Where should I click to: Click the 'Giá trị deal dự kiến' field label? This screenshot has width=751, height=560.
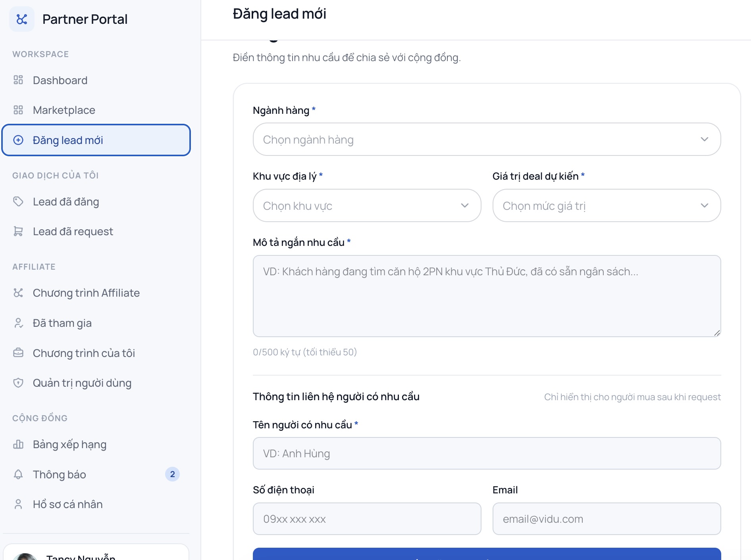535,176
